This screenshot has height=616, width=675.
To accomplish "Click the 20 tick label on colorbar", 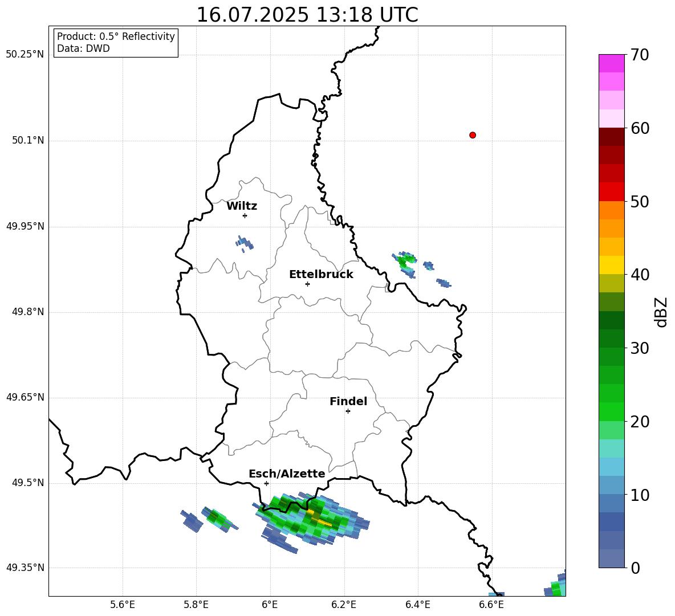I will pyautogui.click(x=640, y=422).
